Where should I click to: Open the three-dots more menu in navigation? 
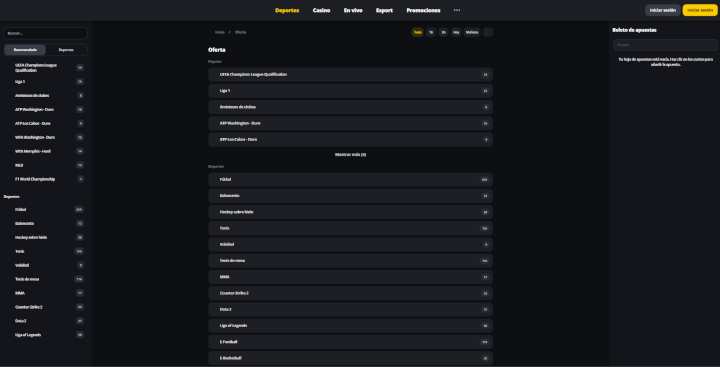tap(457, 10)
